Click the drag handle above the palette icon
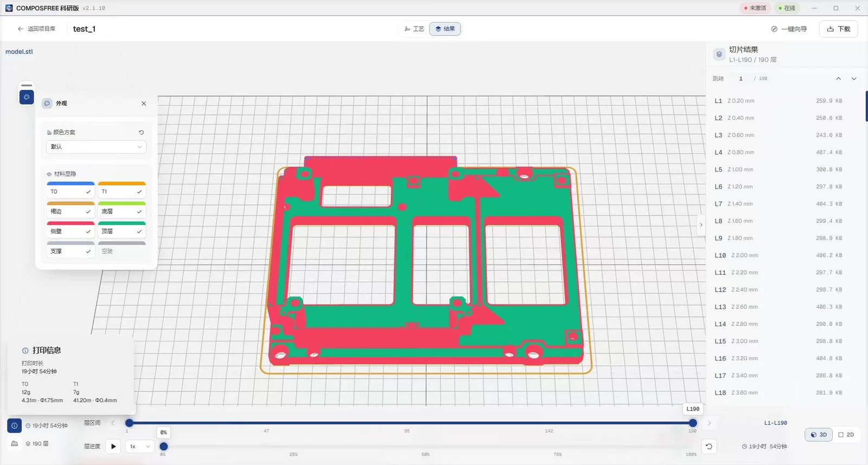This screenshot has width=868, height=465. 27,86
